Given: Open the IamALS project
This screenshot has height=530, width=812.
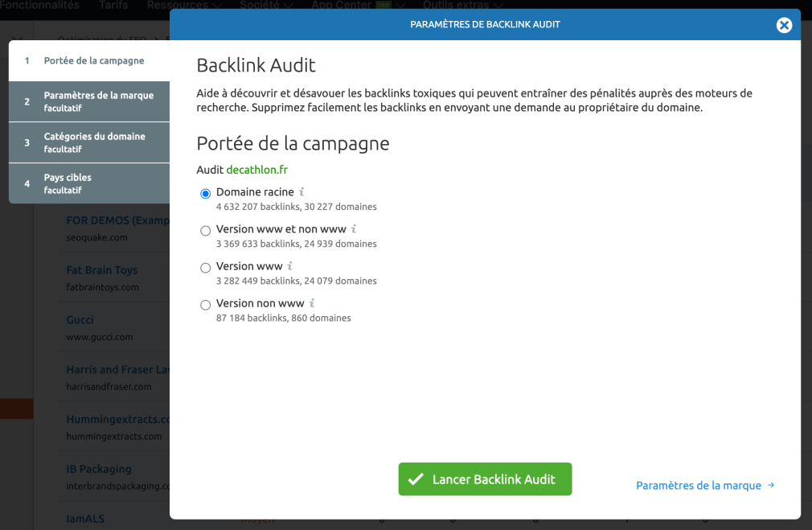Looking at the screenshot, I should (85, 519).
